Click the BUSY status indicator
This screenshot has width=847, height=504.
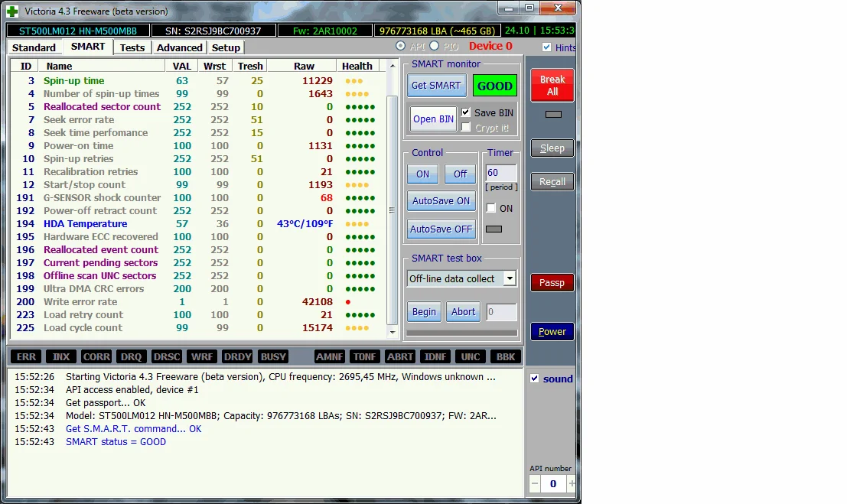coord(273,356)
